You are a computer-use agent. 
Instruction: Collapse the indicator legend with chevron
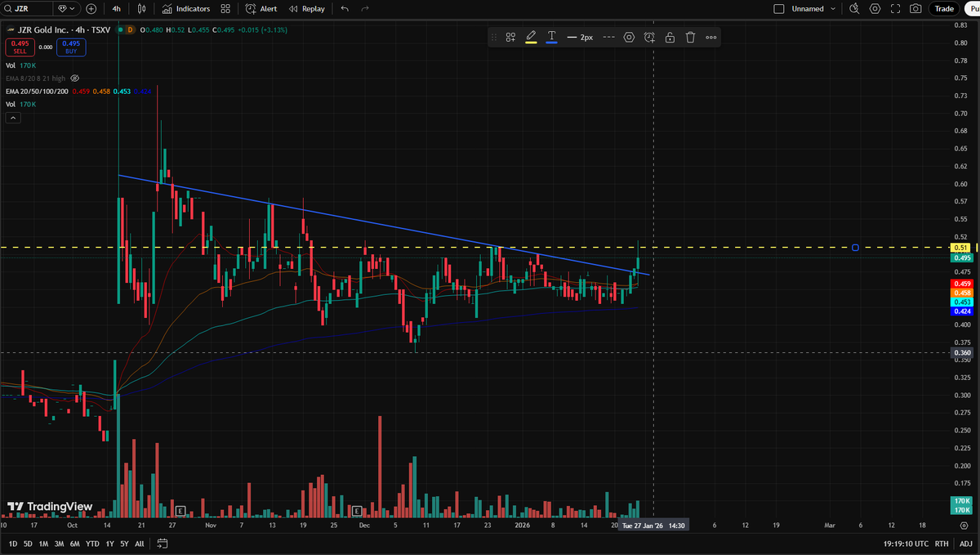pos(13,118)
